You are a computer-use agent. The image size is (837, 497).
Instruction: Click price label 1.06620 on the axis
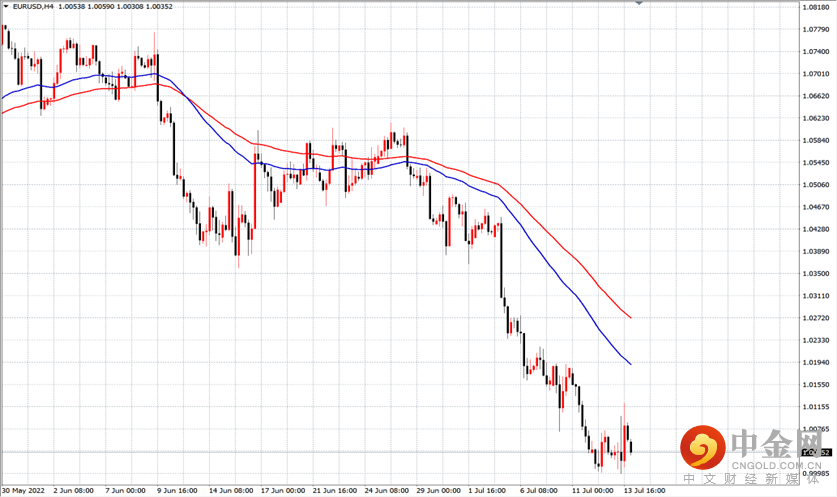[x=816, y=96]
